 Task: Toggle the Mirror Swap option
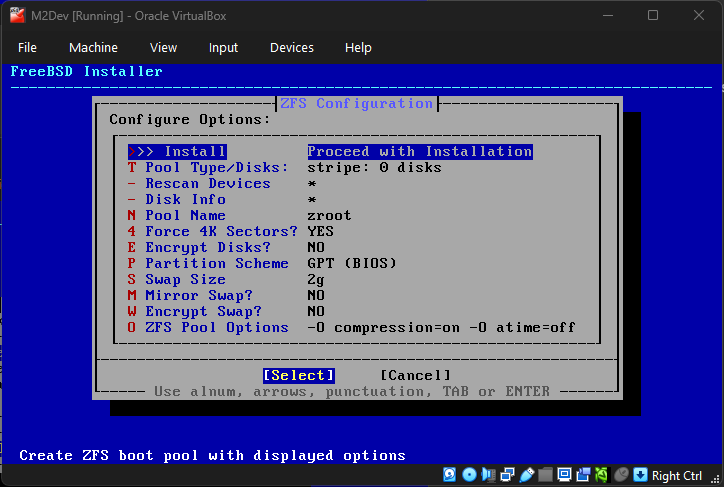coord(200,295)
